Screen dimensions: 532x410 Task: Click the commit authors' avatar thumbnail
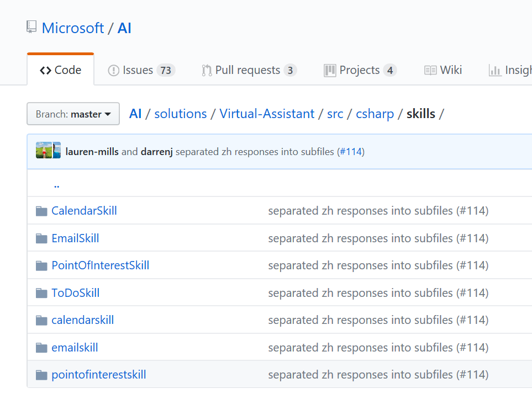[48, 150]
